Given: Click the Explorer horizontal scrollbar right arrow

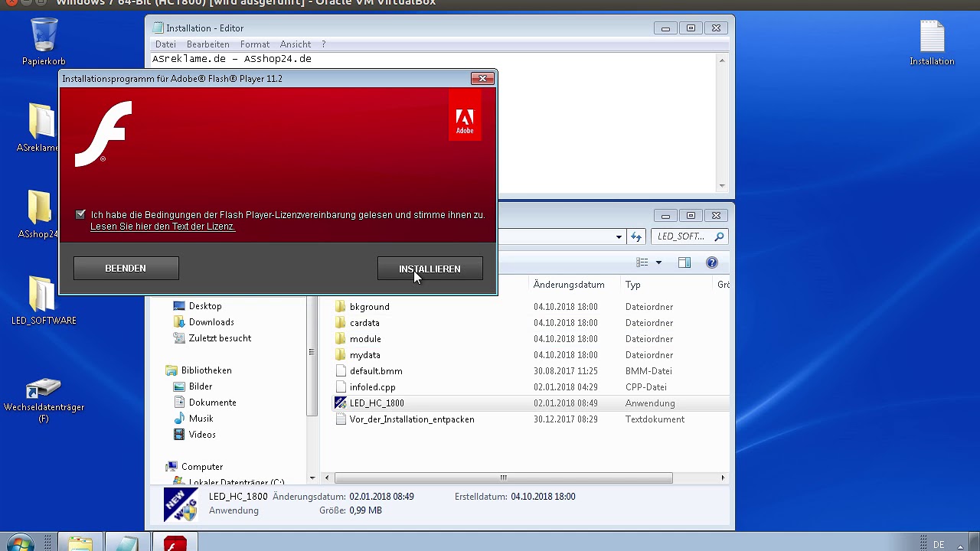Looking at the screenshot, I should pos(722,478).
